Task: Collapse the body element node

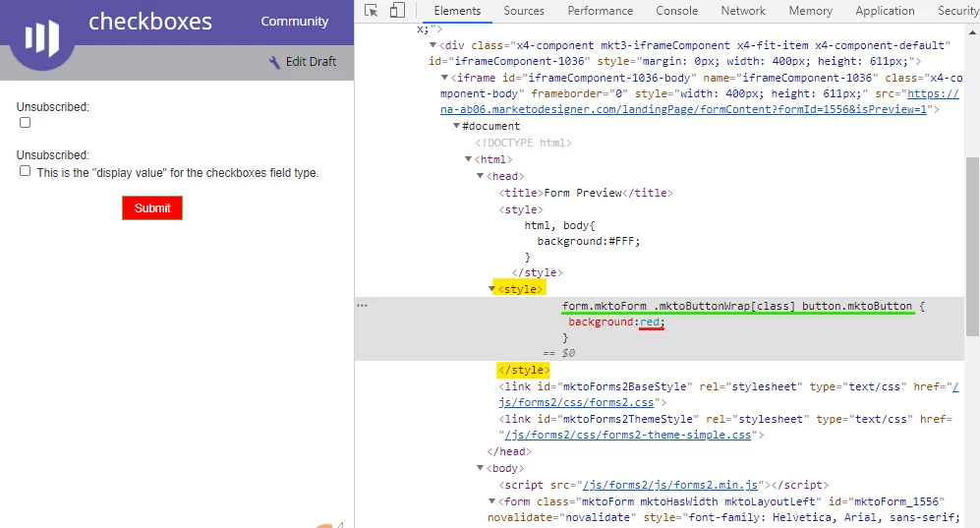Action: coord(480,468)
